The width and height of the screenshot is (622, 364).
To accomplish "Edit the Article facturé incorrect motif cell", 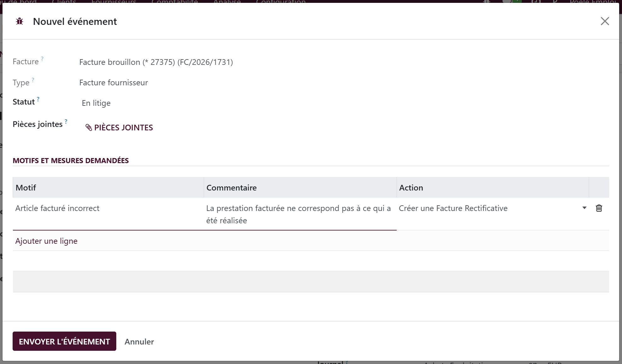I will [108, 214].
